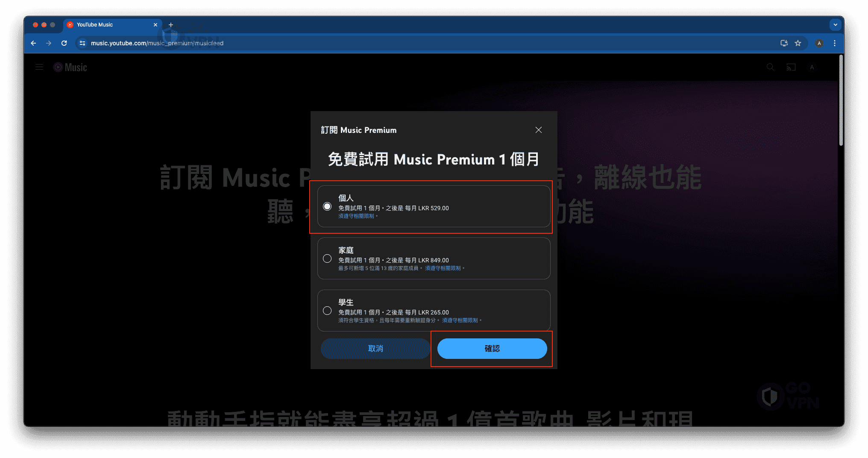Close the YouTube Music tab

coord(155,25)
